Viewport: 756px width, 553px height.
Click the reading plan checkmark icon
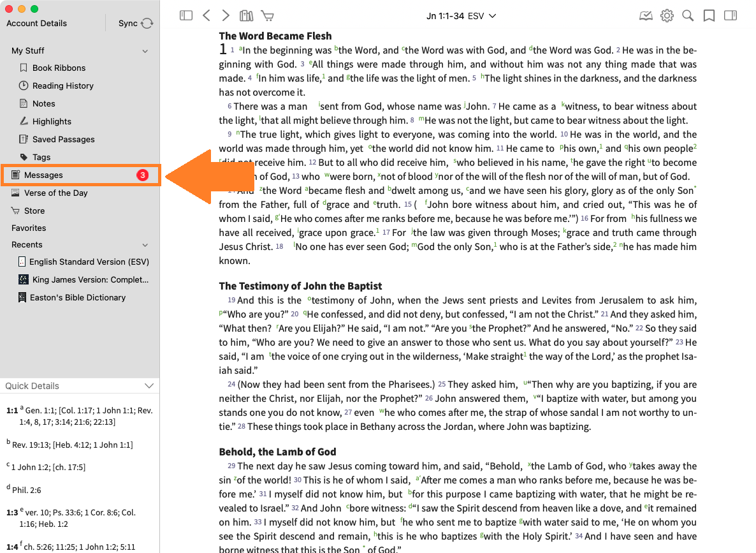(646, 16)
